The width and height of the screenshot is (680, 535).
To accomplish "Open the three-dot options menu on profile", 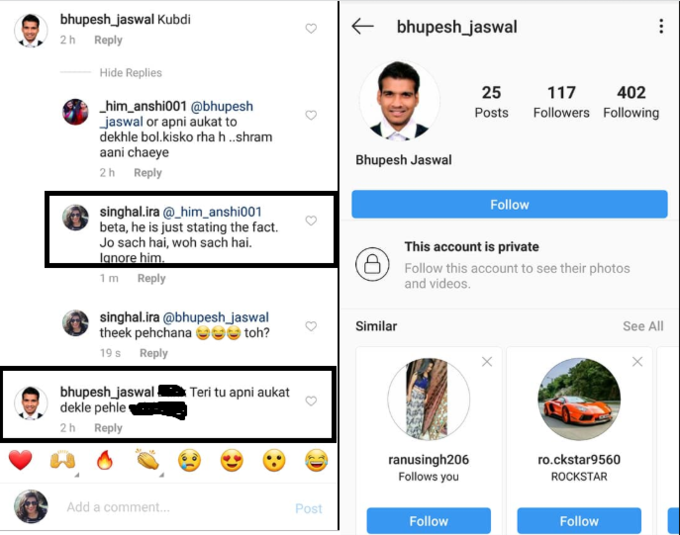I will tap(661, 26).
